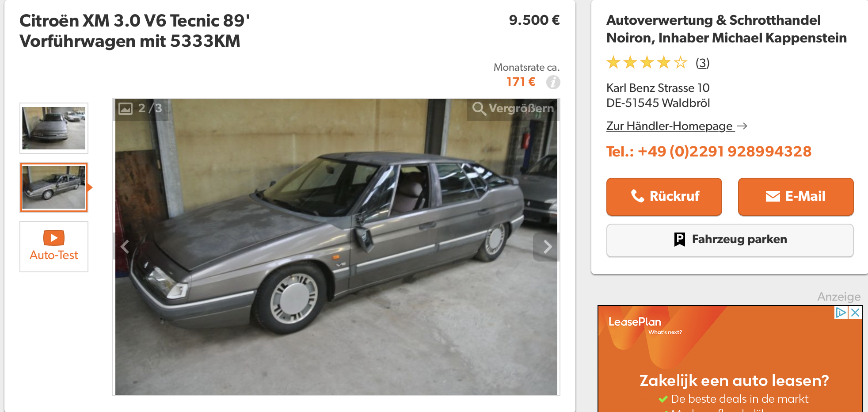Show next photo with right arrow

(547, 247)
